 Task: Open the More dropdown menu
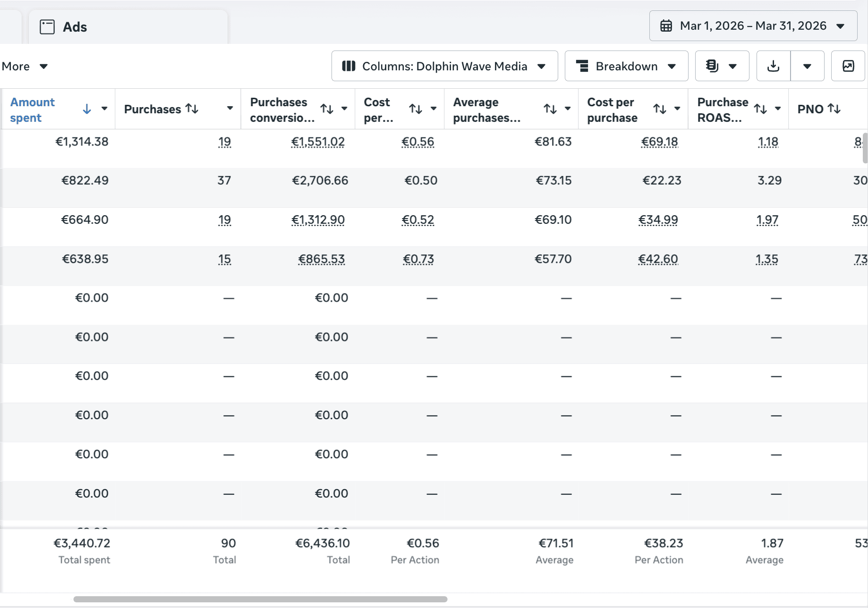[25, 66]
